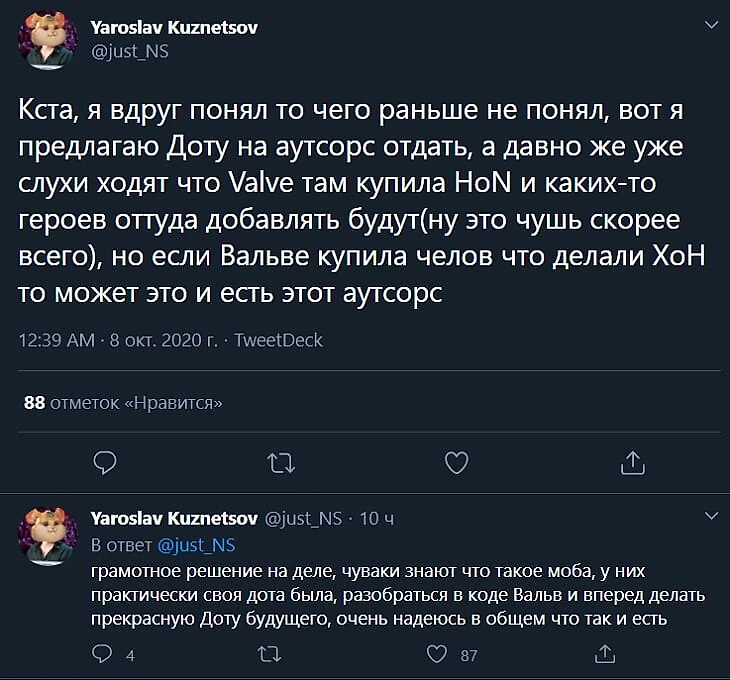Click the share icon on the reply tweet

[603, 655]
